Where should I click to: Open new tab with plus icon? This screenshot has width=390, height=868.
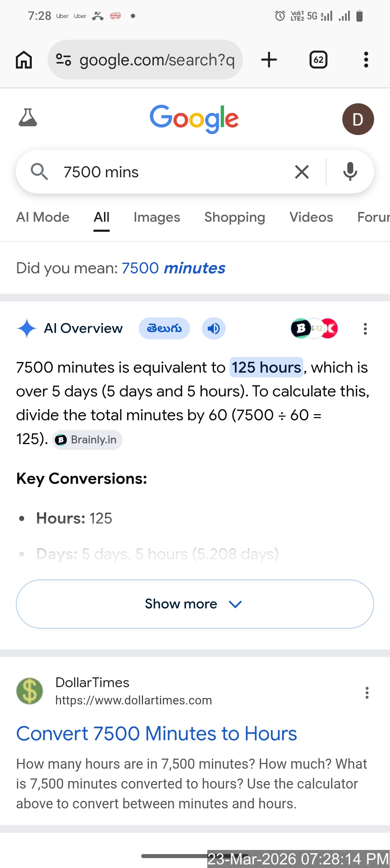269,60
